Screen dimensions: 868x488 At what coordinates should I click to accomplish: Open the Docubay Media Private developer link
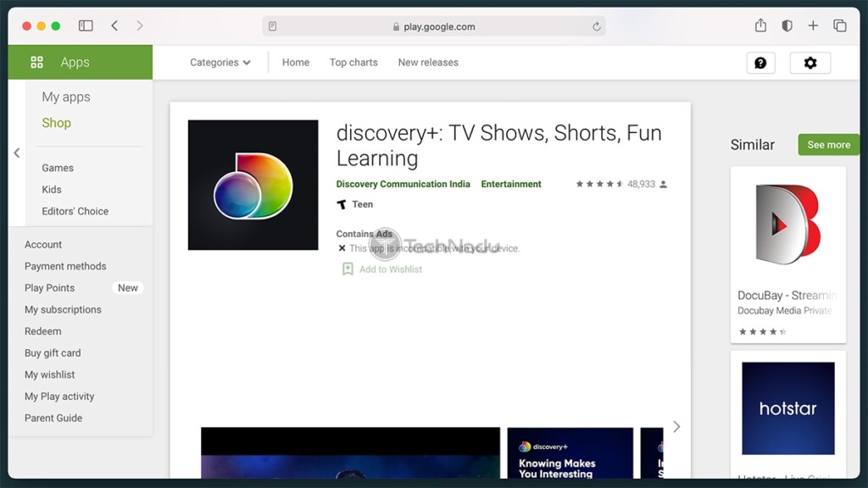tap(785, 311)
